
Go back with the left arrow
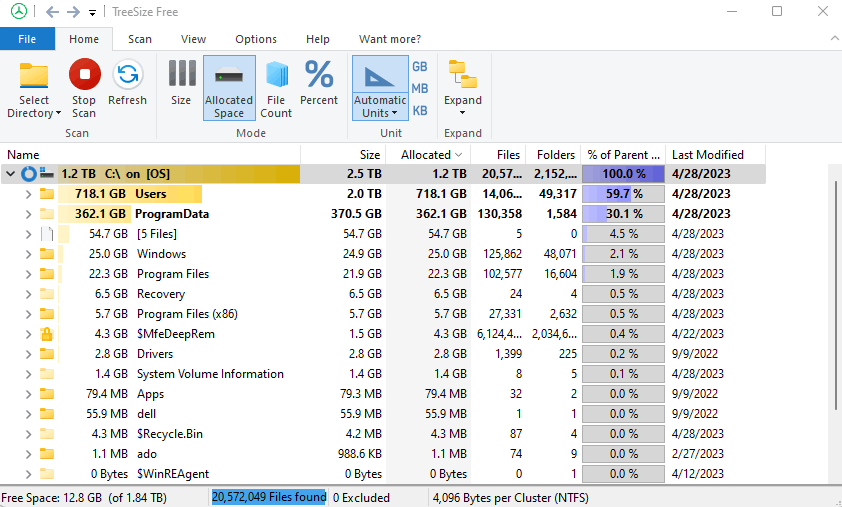52,12
